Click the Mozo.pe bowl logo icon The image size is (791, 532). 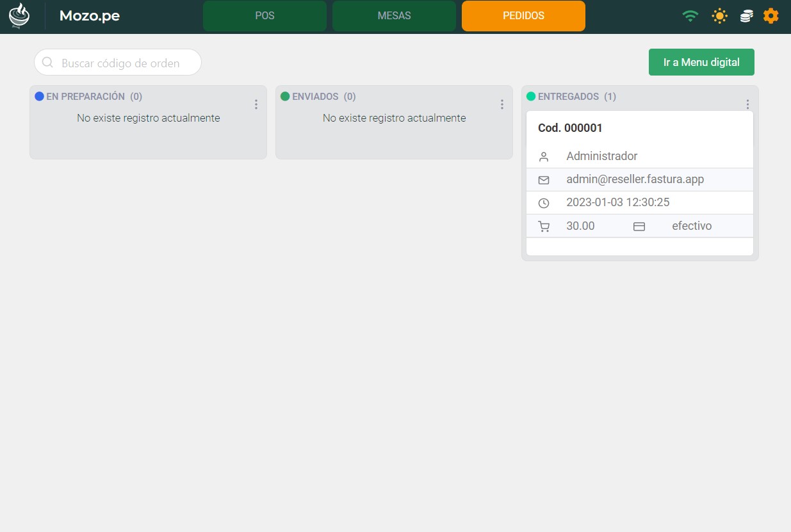click(x=19, y=16)
